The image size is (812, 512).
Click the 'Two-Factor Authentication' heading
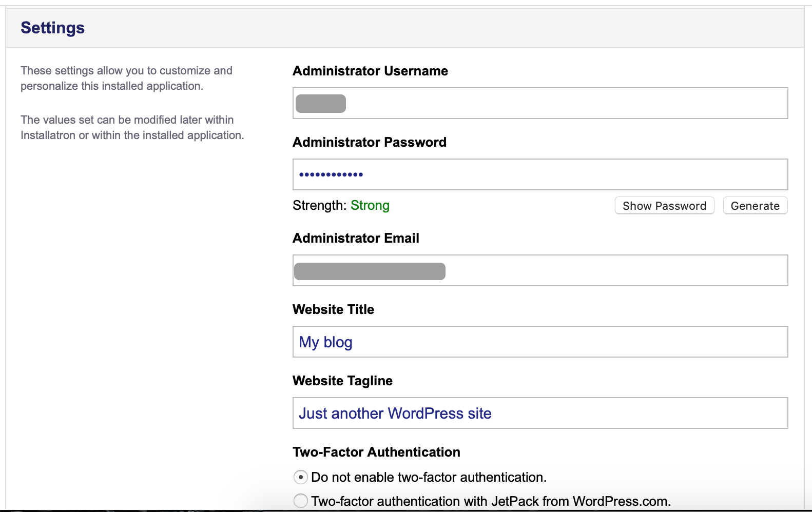pos(376,452)
